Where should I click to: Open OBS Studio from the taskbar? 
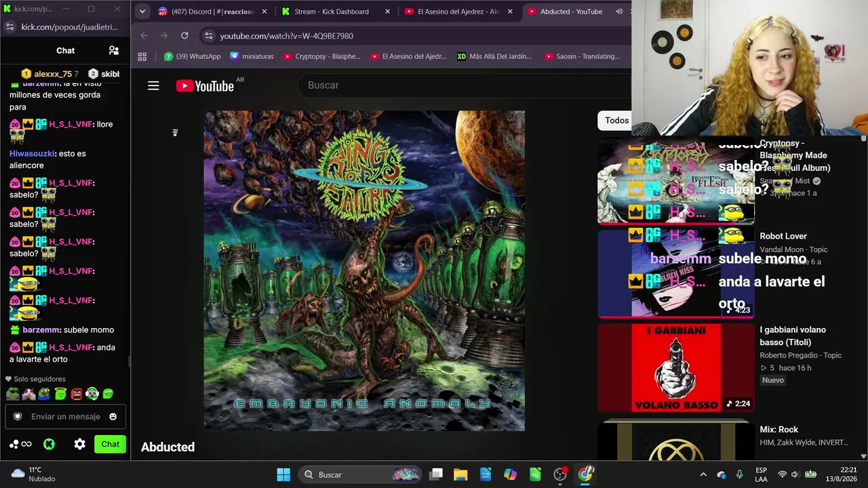click(x=560, y=474)
